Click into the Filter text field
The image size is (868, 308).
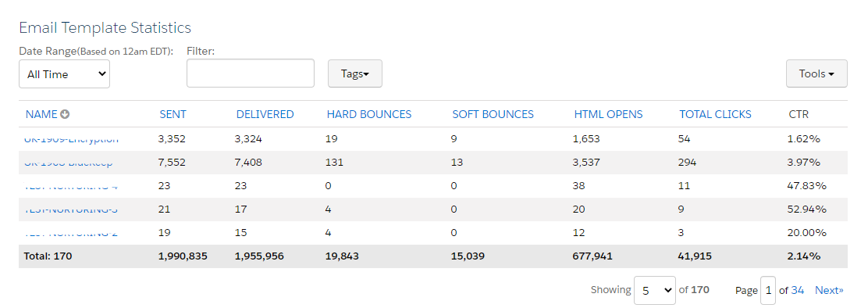click(251, 73)
